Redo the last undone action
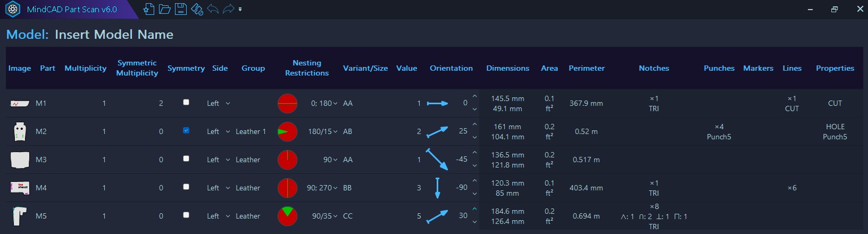 pyautogui.click(x=228, y=9)
